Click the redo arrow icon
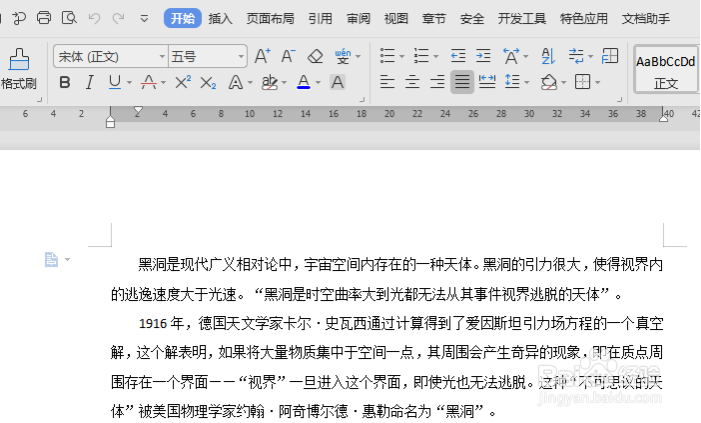The height and width of the screenshot is (423, 701). 118,18
